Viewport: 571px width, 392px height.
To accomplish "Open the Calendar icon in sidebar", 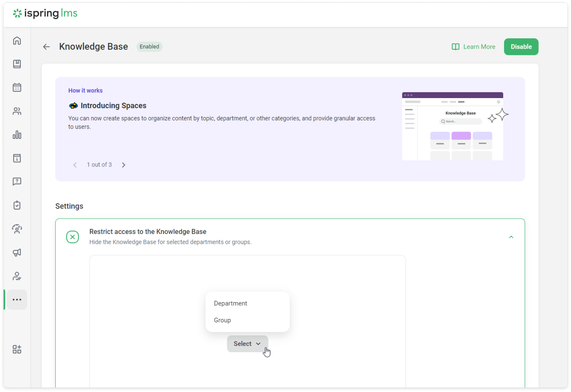I will [x=17, y=87].
